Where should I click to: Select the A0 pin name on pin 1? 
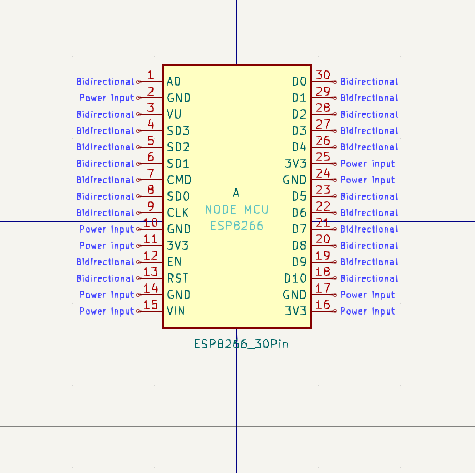tap(174, 82)
